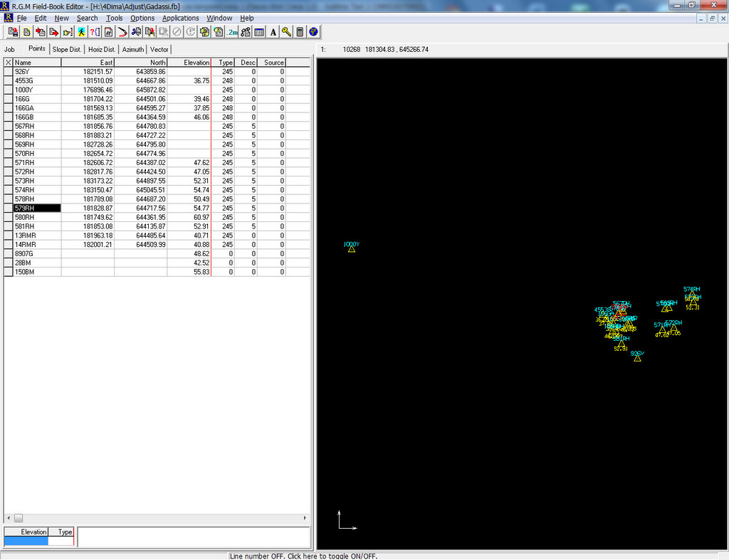
Task: Click the Elevation column header in points table
Action: [189, 63]
